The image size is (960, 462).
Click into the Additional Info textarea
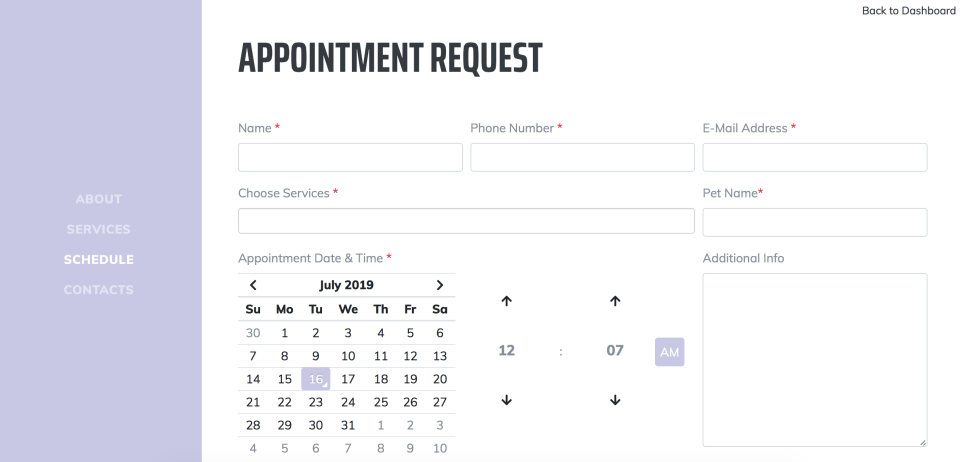[814, 359]
